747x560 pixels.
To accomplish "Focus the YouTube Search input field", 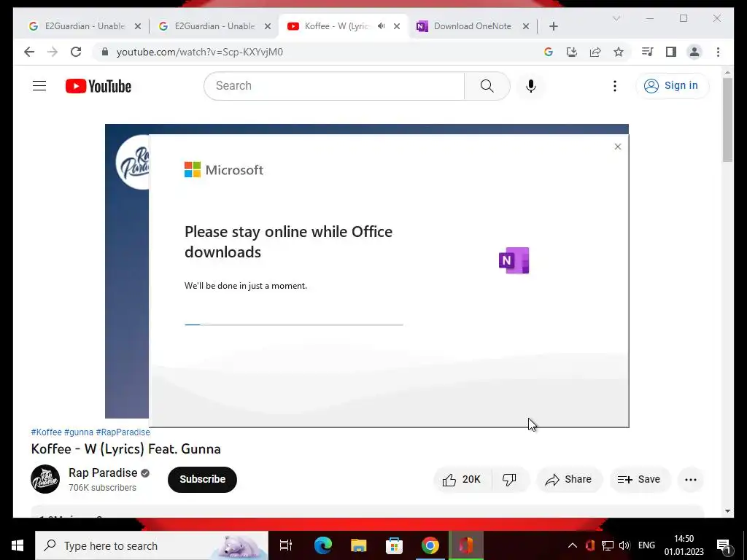I will point(334,86).
